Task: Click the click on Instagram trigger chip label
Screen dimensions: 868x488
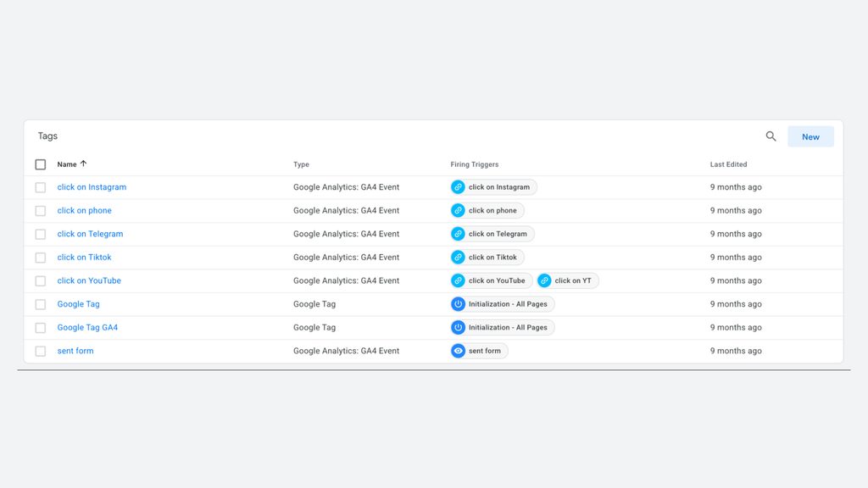Action: (x=499, y=187)
